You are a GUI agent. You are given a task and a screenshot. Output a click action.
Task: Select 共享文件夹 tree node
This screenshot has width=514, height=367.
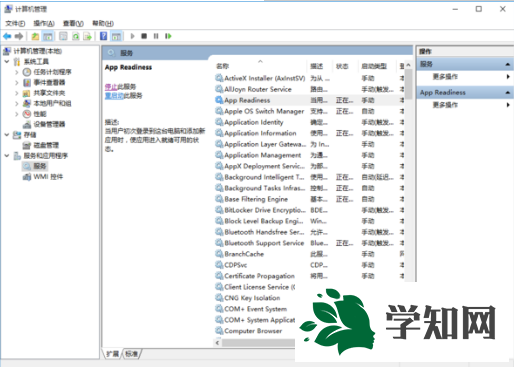(x=49, y=93)
